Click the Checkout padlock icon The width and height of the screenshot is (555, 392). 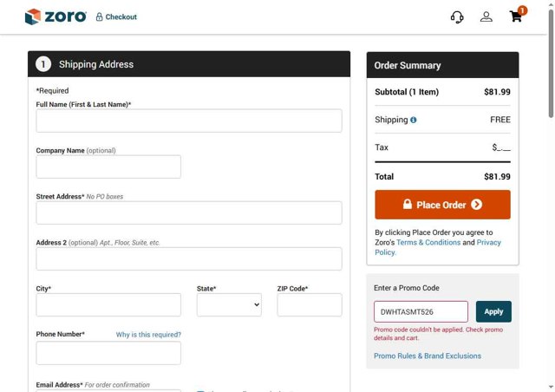coord(99,16)
